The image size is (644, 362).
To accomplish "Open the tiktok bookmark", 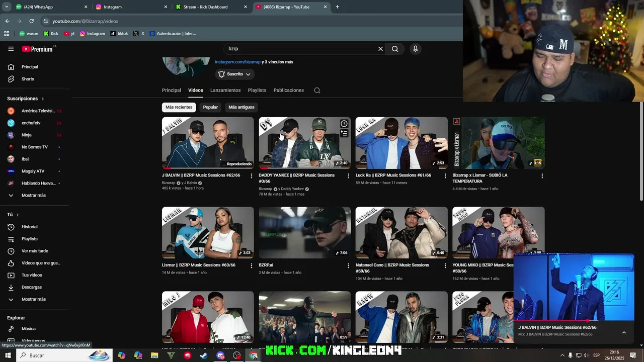I will (119, 34).
